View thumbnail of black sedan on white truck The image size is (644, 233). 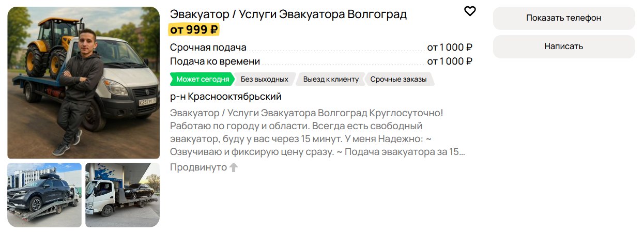tap(122, 195)
